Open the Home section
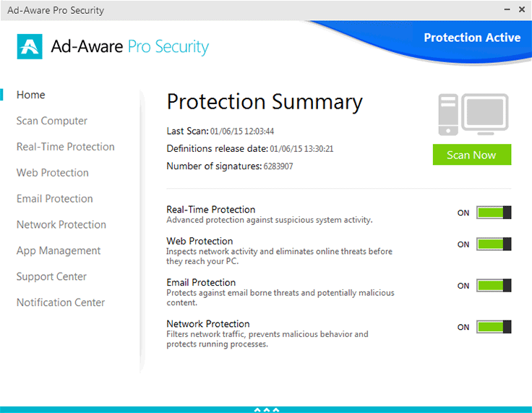 pos(31,95)
